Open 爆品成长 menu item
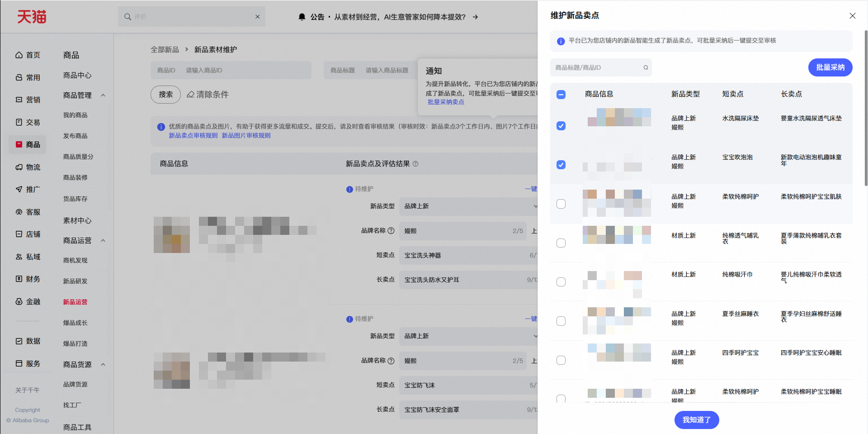The height and width of the screenshot is (434, 868). coord(75,323)
